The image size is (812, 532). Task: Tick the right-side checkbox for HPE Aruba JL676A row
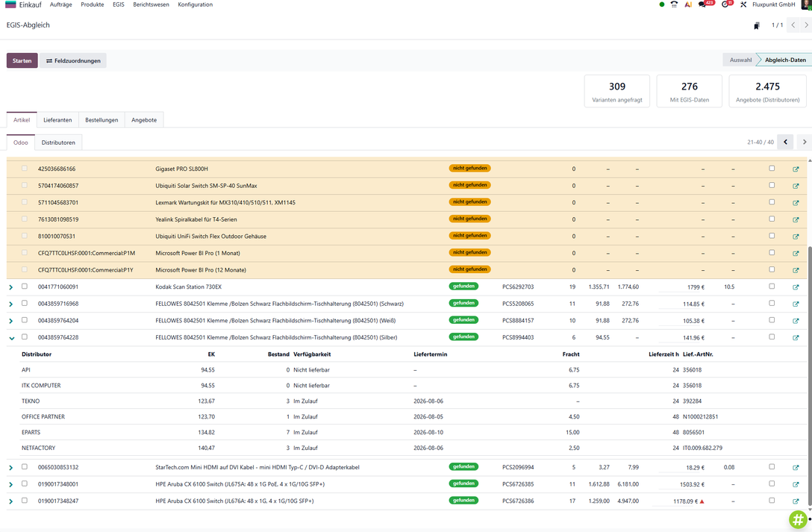[x=772, y=501]
